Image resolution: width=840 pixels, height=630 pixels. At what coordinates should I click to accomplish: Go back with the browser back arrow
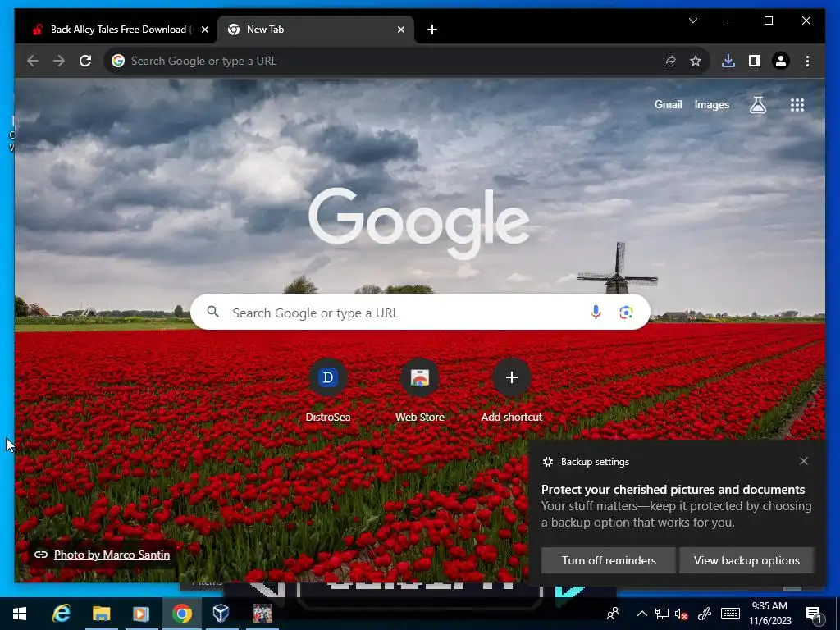point(33,61)
